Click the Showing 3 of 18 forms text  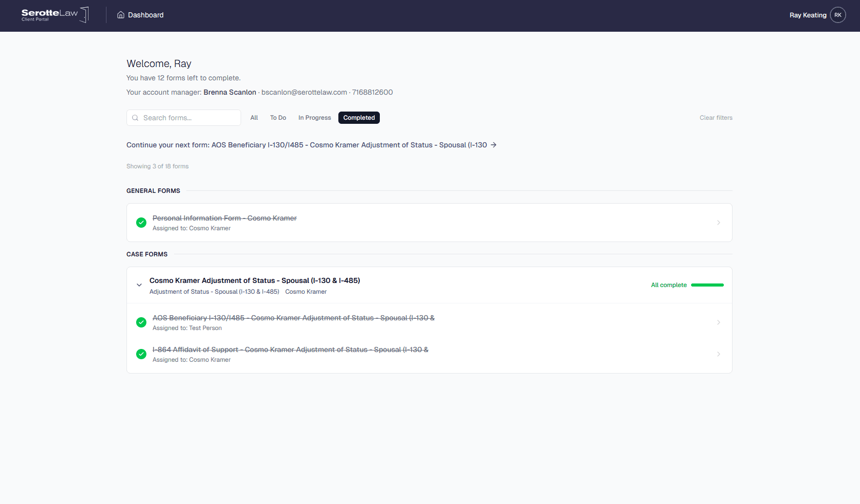point(158,166)
